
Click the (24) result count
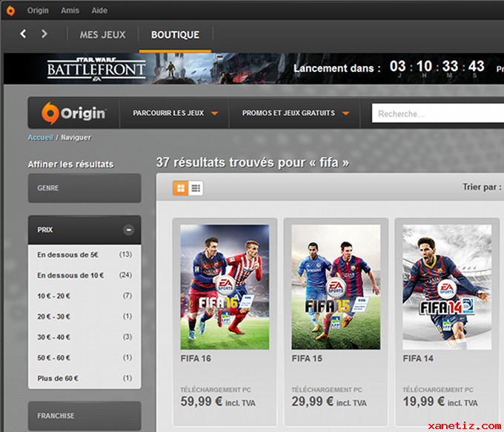click(126, 275)
